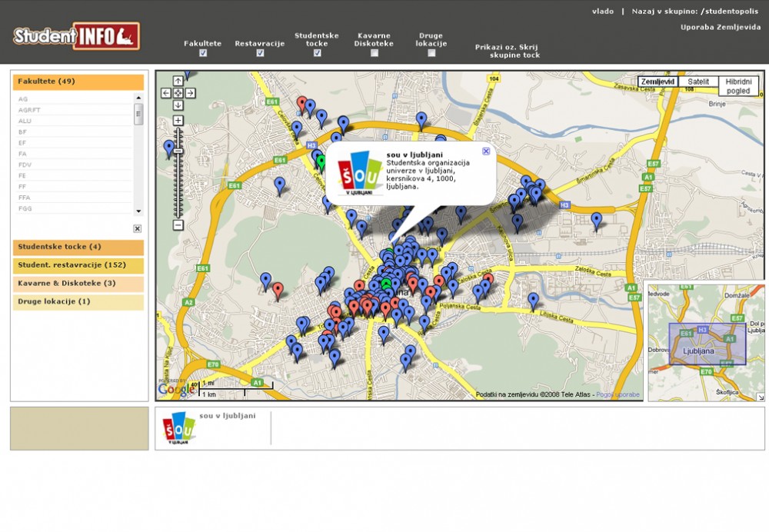Uncheck the Restavracije checkbox
769x532 pixels.
click(x=260, y=54)
